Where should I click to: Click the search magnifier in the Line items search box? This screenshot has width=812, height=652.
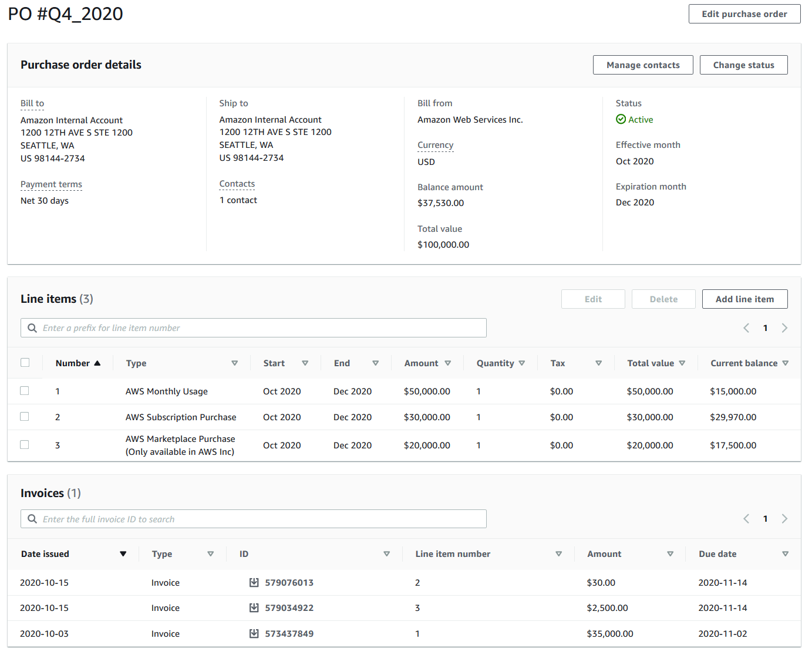point(32,327)
